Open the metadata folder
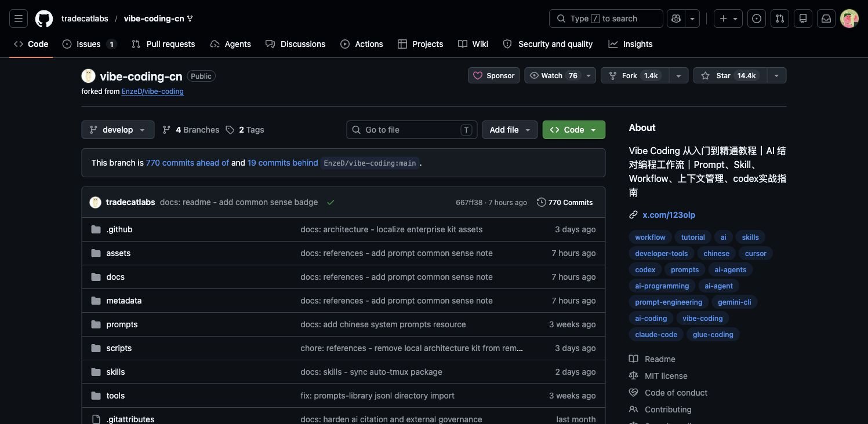The height and width of the screenshot is (424, 868). pyautogui.click(x=124, y=301)
